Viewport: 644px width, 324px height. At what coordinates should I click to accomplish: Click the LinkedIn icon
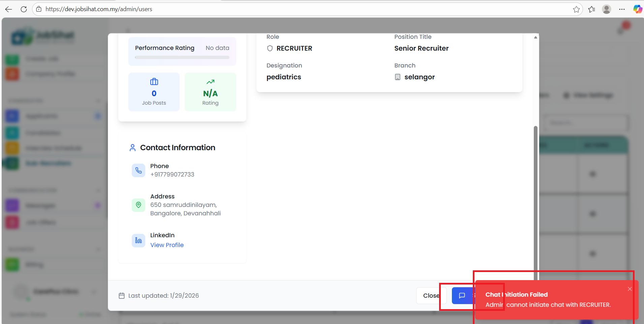tap(139, 240)
